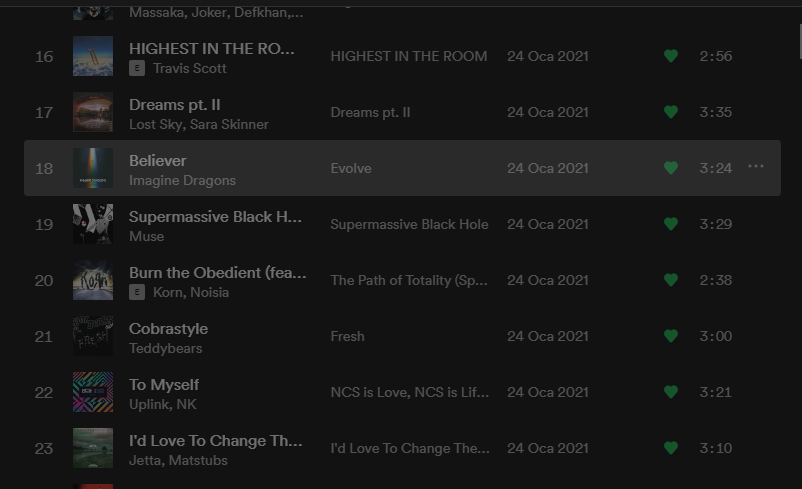Open more options for Believer
802x489 pixels.
click(756, 167)
